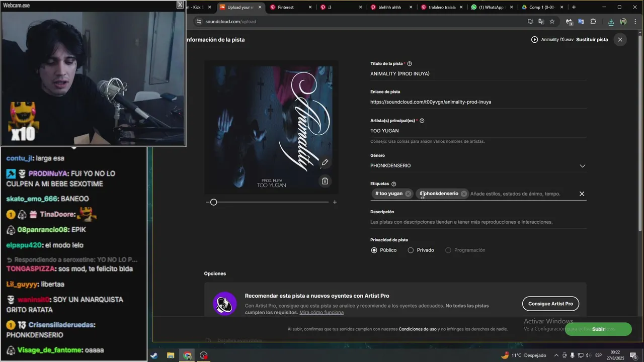Image resolution: width=644 pixels, height=362 pixels.
Task: Click the install app icon in address bar
Action: 530,22
